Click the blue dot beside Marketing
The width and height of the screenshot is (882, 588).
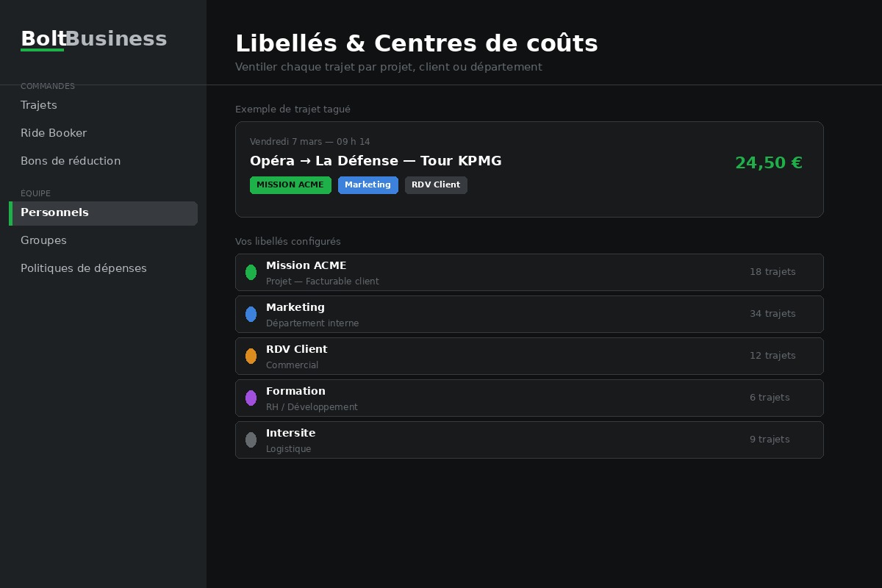(x=251, y=314)
